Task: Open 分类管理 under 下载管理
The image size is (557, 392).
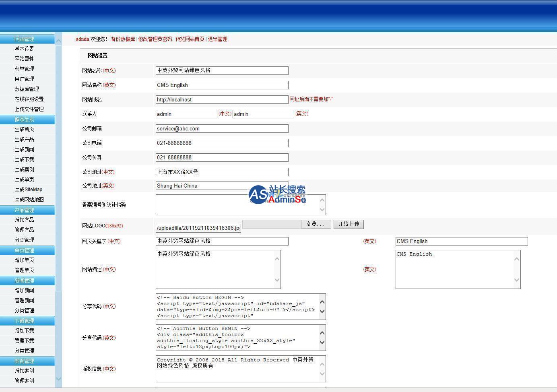Action: (x=24, y=351)
